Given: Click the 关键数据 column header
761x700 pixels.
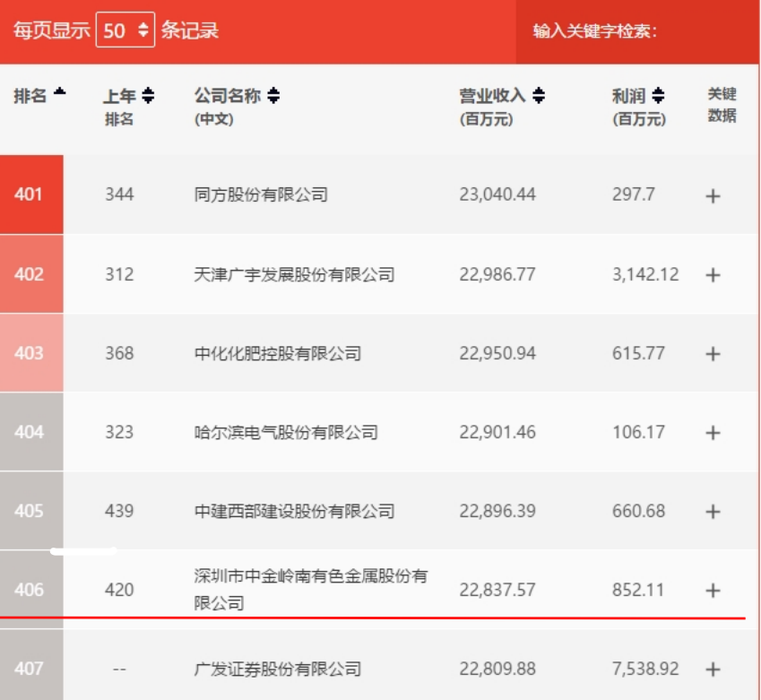Looking at the screenshot, I should tap(722, 105).
